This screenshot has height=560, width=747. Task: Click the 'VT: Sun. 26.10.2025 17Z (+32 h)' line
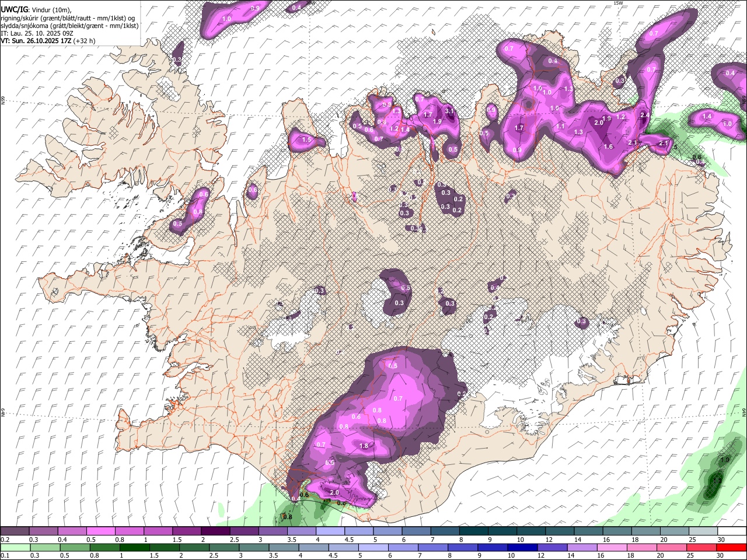[48, 41]
